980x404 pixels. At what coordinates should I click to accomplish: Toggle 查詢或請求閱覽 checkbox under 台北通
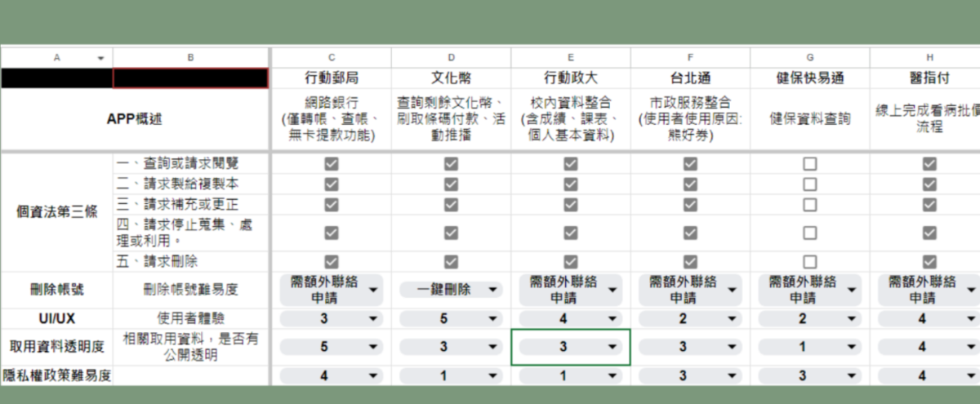690,163
